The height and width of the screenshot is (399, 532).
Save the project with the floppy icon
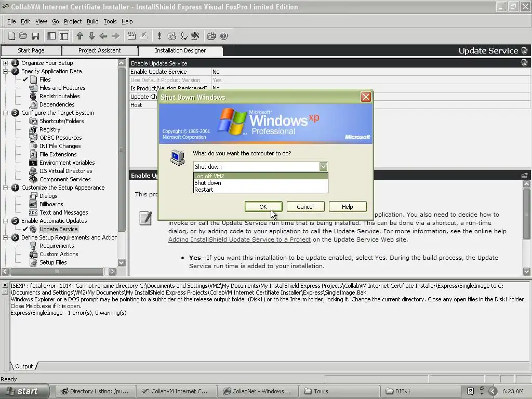tap(35, 36)
